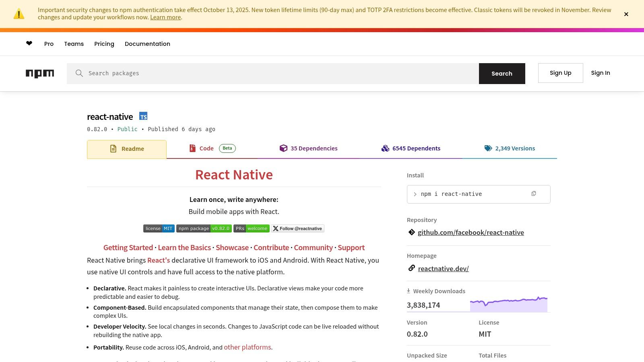Open the 6545 Dependents tab
This screenshot has height=362, width=644.
tap(411, 148)
